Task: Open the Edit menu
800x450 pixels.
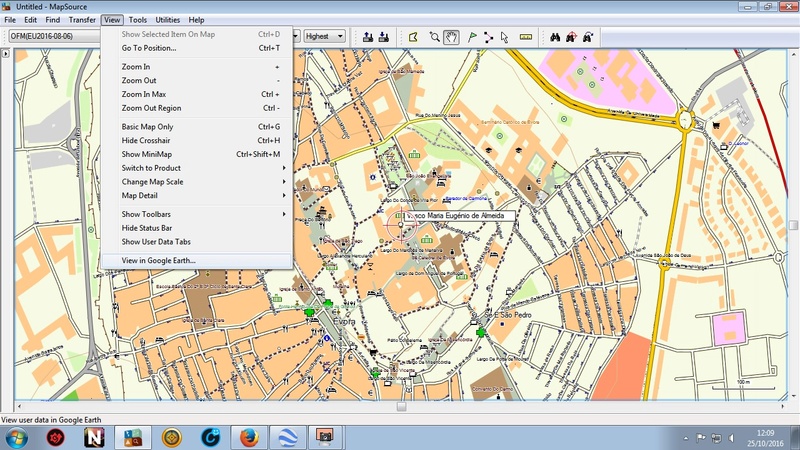Action: click(30, 20)
